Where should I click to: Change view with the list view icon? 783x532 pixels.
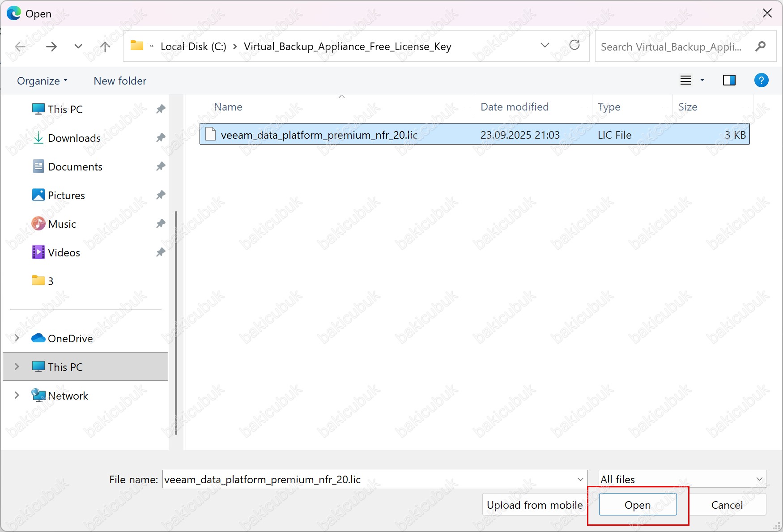tap(686, 81)
